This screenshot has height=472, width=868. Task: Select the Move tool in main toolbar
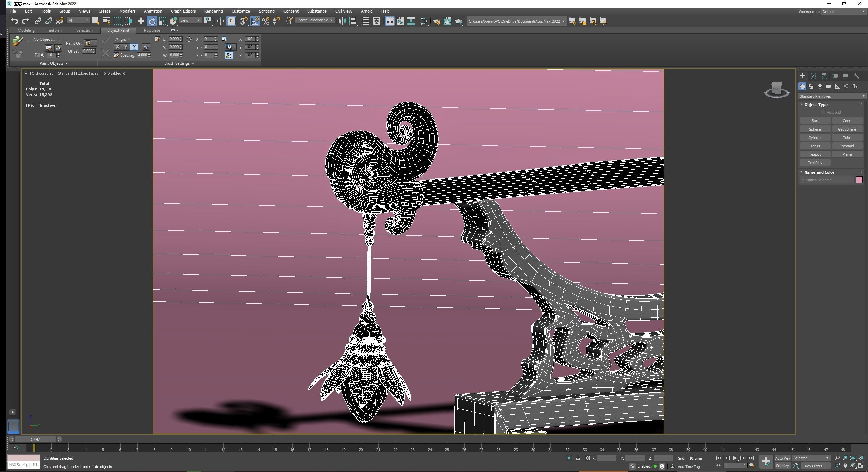[141, 21]
